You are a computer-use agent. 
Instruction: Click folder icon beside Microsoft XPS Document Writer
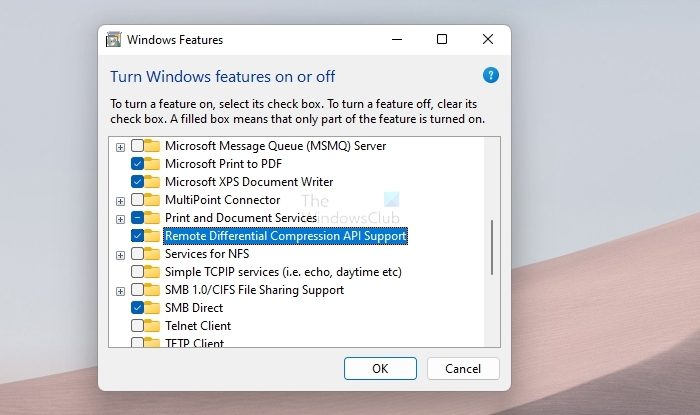click(152, 182)
